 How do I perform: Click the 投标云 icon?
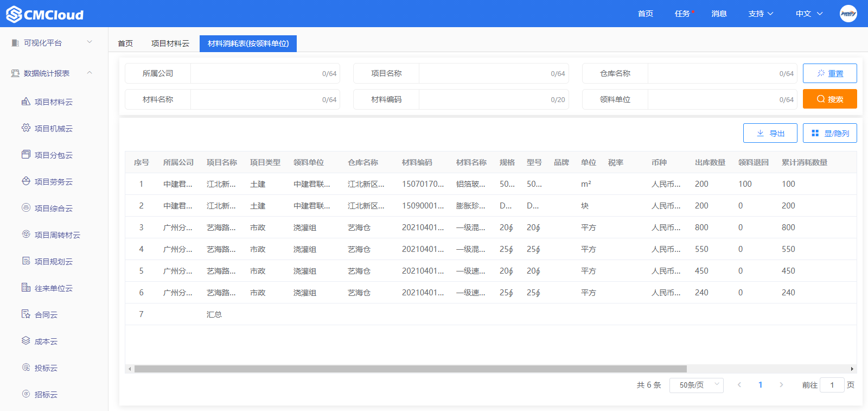[x=26, y=368]
